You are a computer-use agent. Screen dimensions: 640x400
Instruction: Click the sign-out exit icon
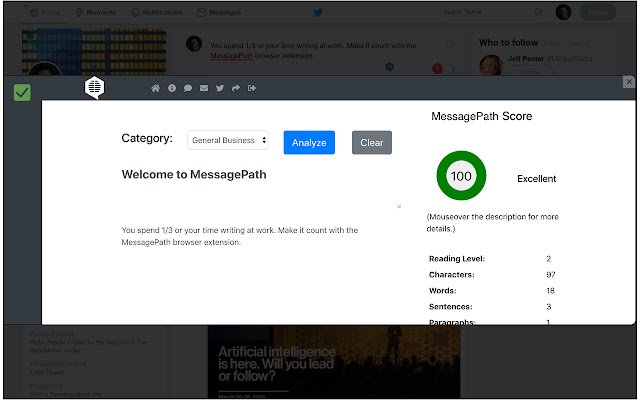pos(252,88)
